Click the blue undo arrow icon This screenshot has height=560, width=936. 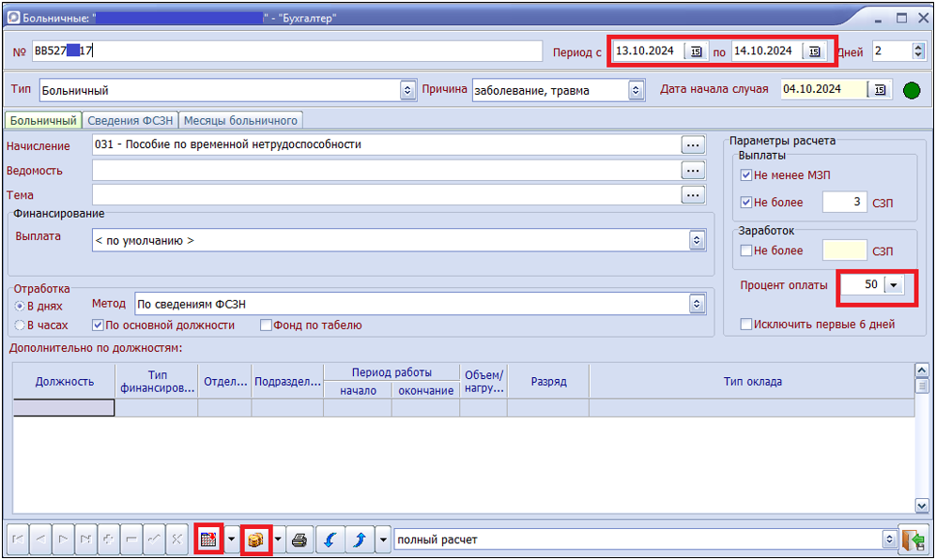[x=329, y=540]
